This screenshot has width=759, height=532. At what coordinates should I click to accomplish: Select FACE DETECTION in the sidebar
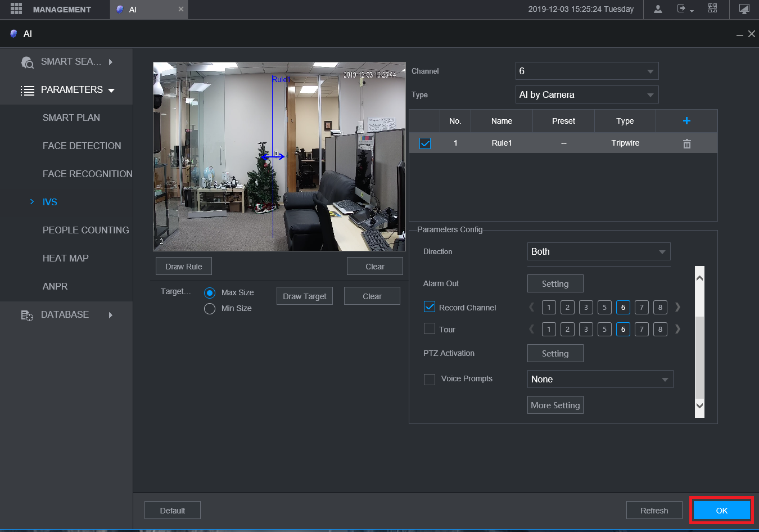click(x=82, y=146)
